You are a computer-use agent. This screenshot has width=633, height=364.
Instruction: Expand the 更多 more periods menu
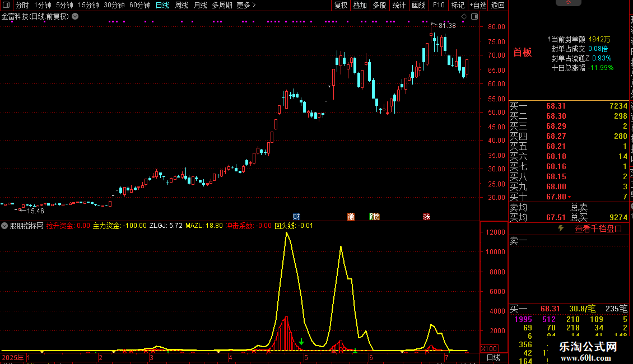246,5
